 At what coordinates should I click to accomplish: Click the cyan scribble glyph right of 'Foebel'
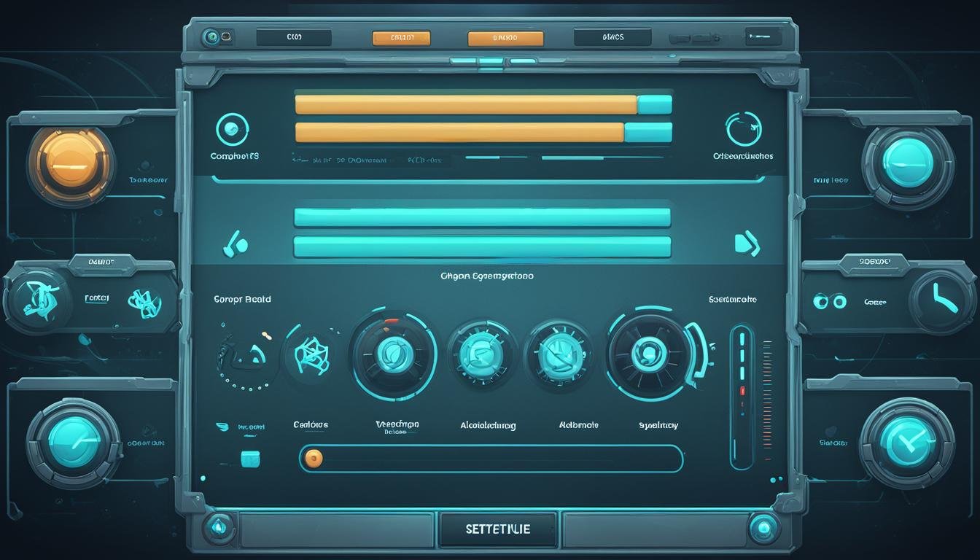pyautogui.click(x=144, y=303)
